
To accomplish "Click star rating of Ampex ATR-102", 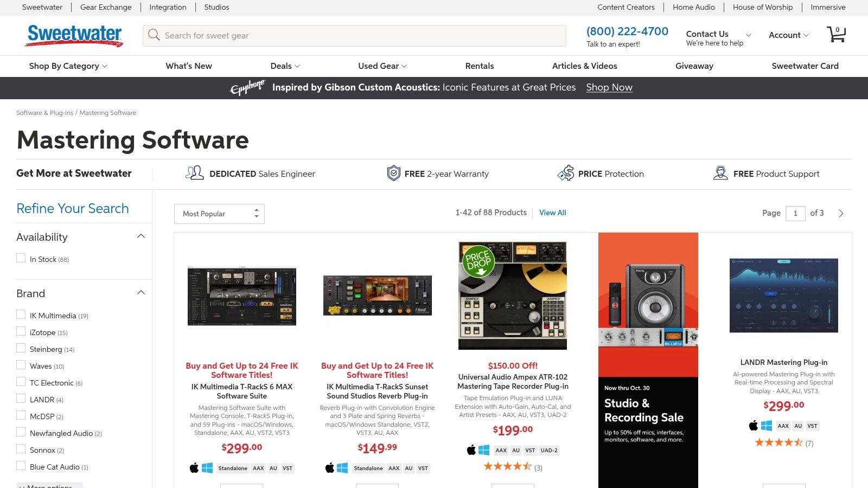I will pyautogui.click(x=507, y=466).
